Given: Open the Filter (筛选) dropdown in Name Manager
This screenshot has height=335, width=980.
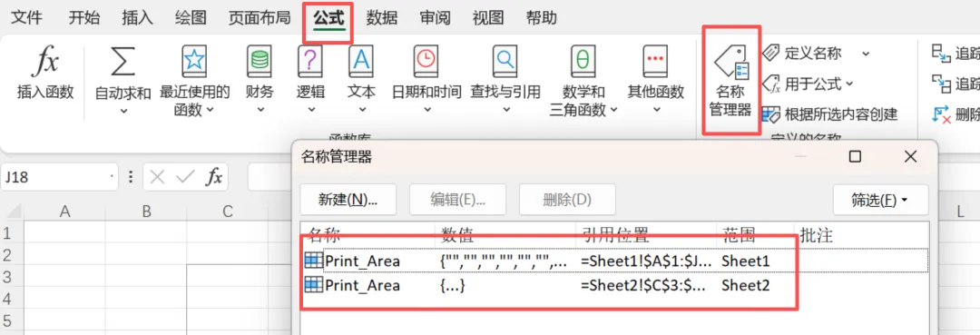Looking at the screenshot, I should [x=880, y=200].
